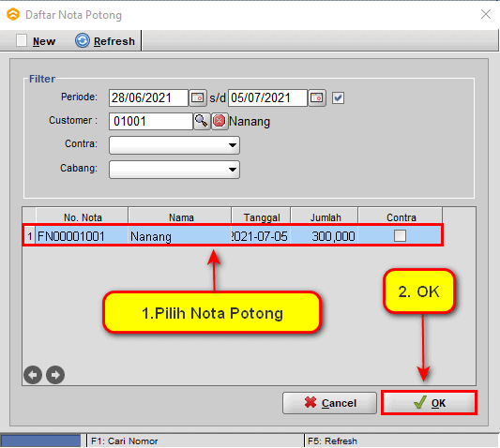Viewport: 500px width, 448px height.
Task: Expand the Cabang dropdown
Action: click(x=233, y=170)
